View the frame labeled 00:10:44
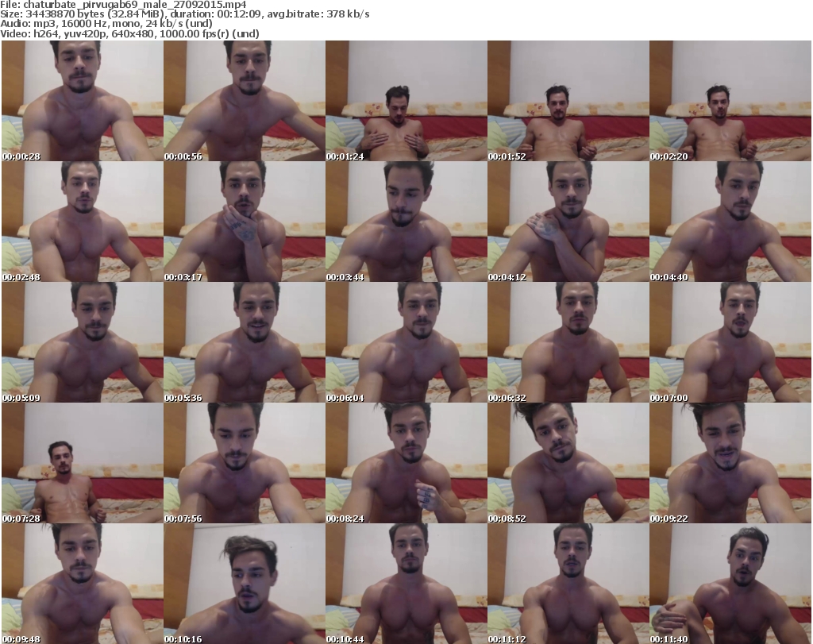 [406, 584]
